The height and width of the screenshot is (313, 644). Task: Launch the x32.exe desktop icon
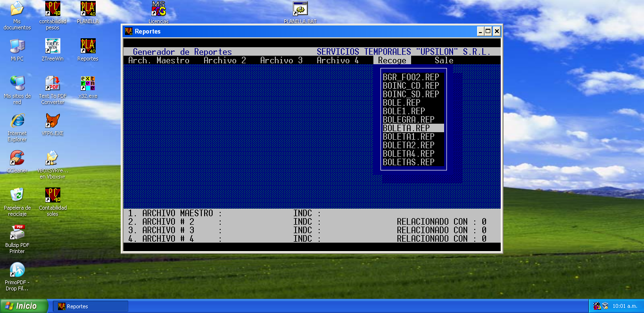[88, 87]
